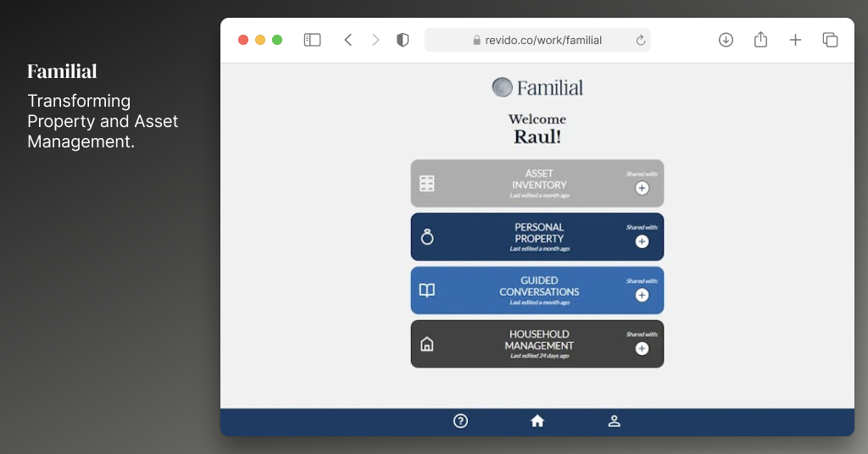Open the Guided Conversations card
Image resolution: width=868 pixels, height=454 pixels.
(537, 291)
